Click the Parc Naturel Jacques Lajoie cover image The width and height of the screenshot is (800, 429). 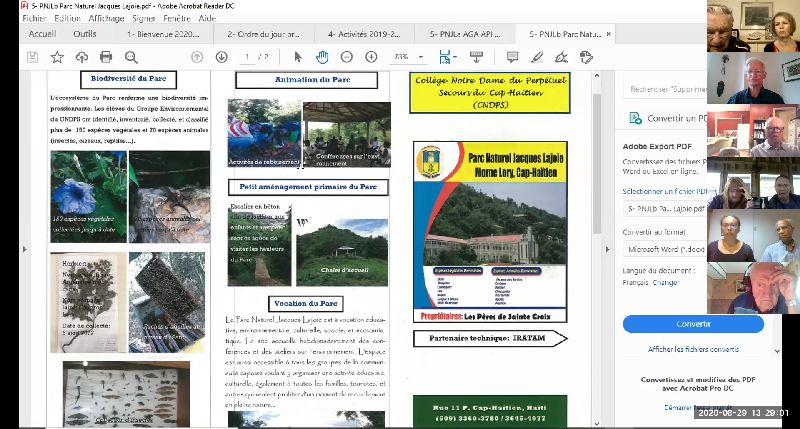tap(490, 232)
